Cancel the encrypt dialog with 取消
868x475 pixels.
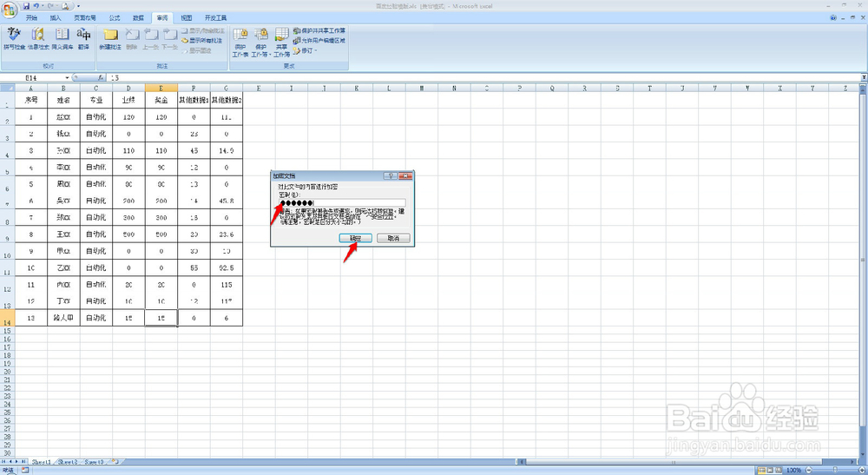coord(393,238)
